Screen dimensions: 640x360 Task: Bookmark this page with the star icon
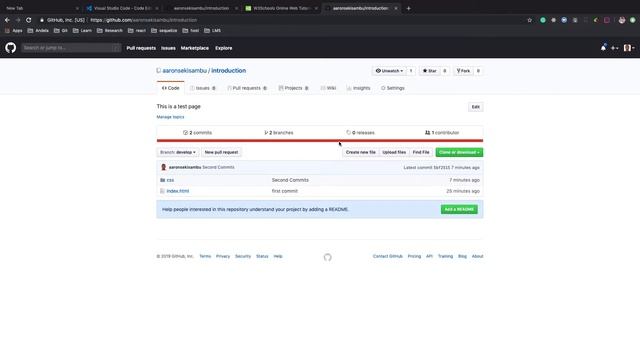tap(529, 20)
